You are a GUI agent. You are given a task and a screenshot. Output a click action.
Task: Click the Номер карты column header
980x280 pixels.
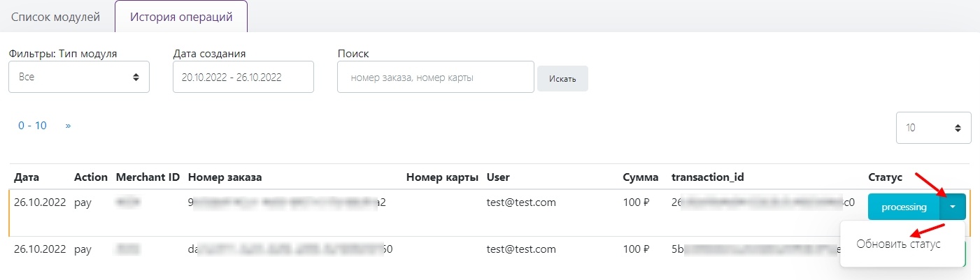[441, 177]
